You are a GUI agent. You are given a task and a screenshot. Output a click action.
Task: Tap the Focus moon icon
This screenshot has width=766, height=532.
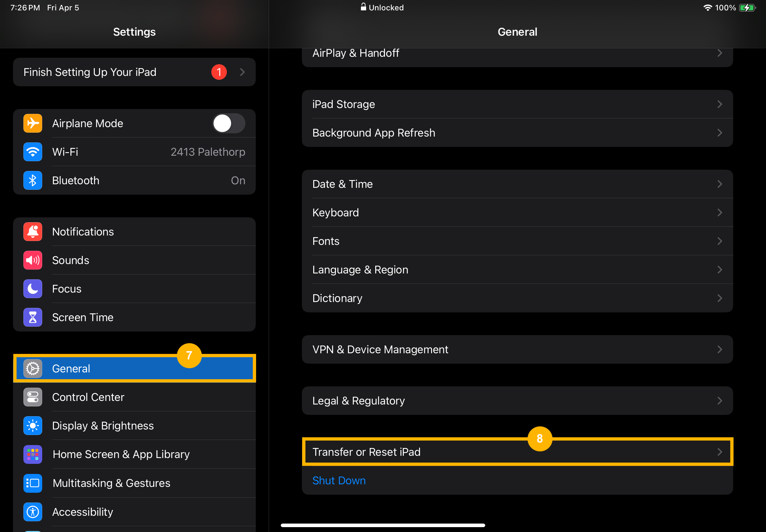pos(33,289)
